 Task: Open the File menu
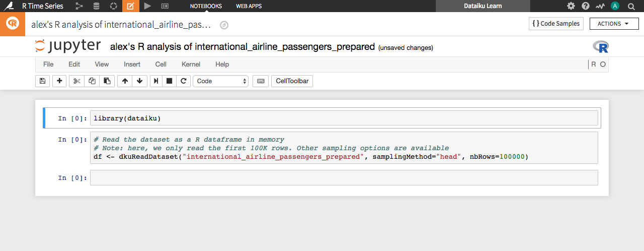pyautogui.click(x=48, y=64)
